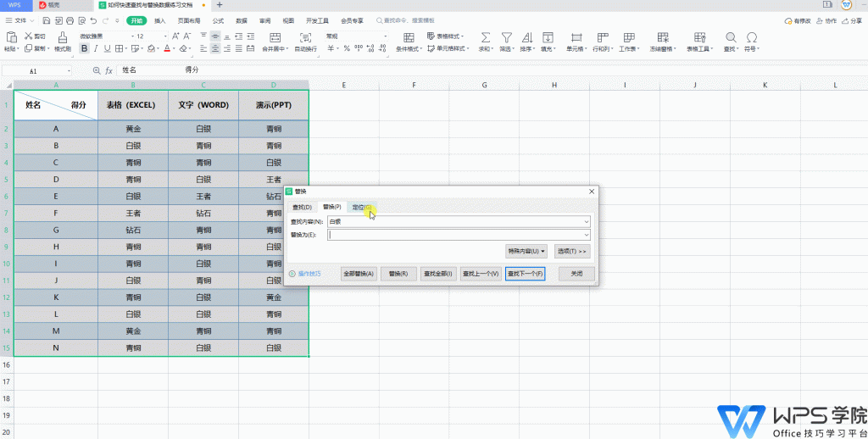Click the Worksheet (工作表) icon
This screenshot has height=439, width=868.
629,37
